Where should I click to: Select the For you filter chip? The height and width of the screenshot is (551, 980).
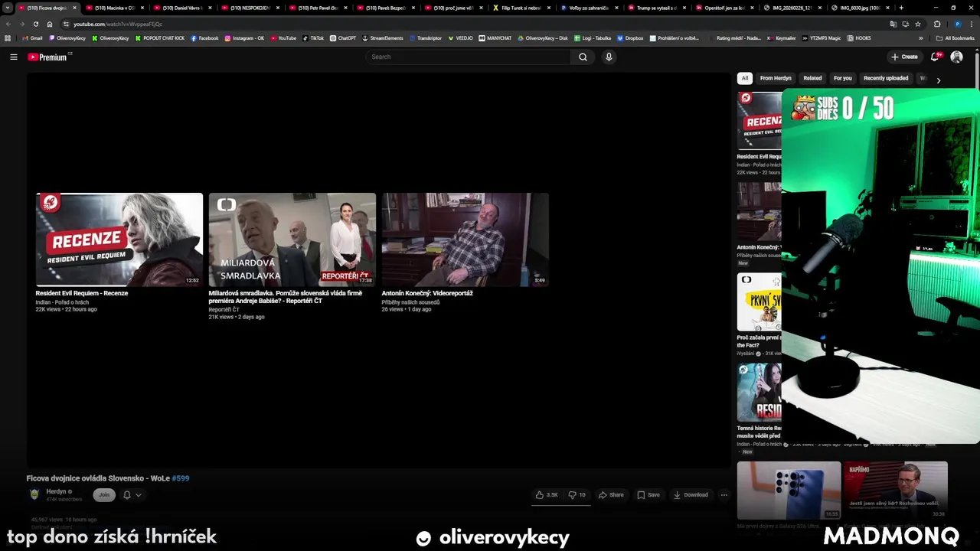pyautogui.click(x=842, y=78)
